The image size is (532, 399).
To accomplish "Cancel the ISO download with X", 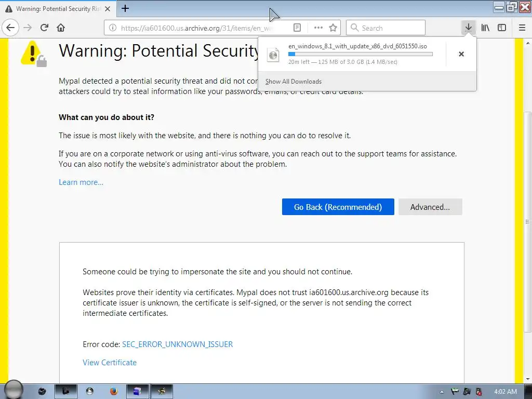I will coord(461,54).
